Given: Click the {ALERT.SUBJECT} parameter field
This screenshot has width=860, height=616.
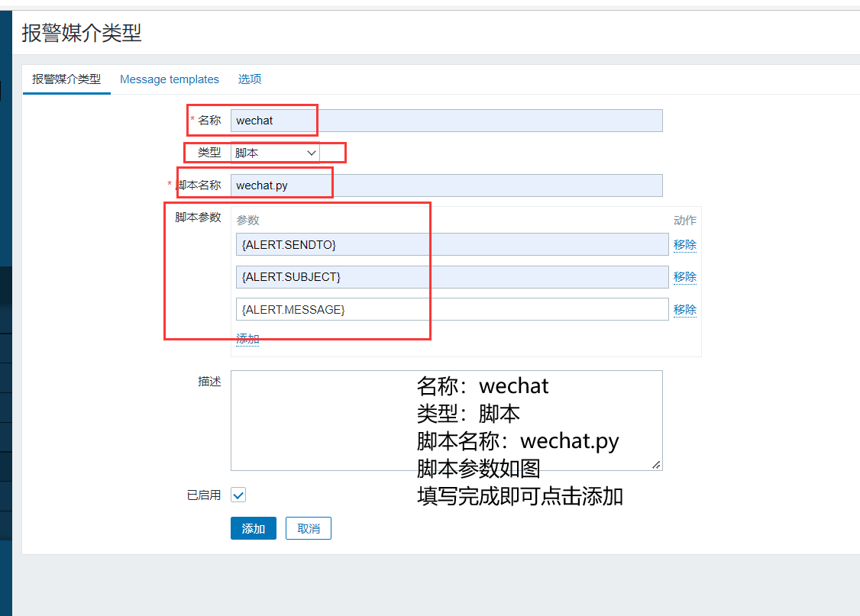Looking at the screenshot, I should point(452,277).
